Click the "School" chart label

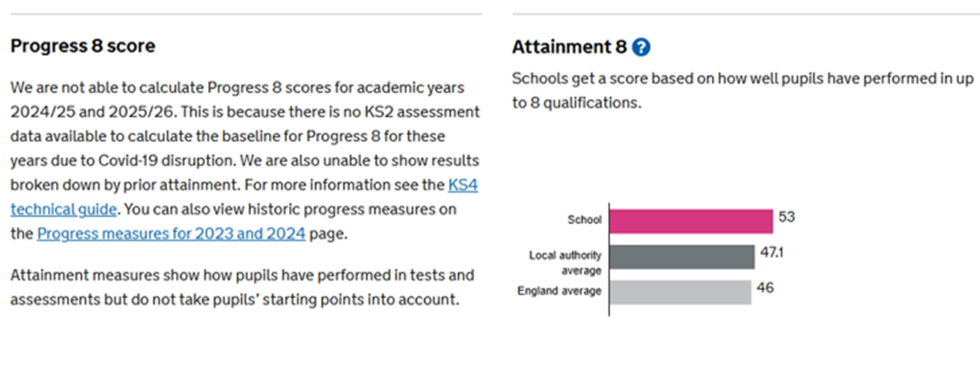(x=584, y=221)
